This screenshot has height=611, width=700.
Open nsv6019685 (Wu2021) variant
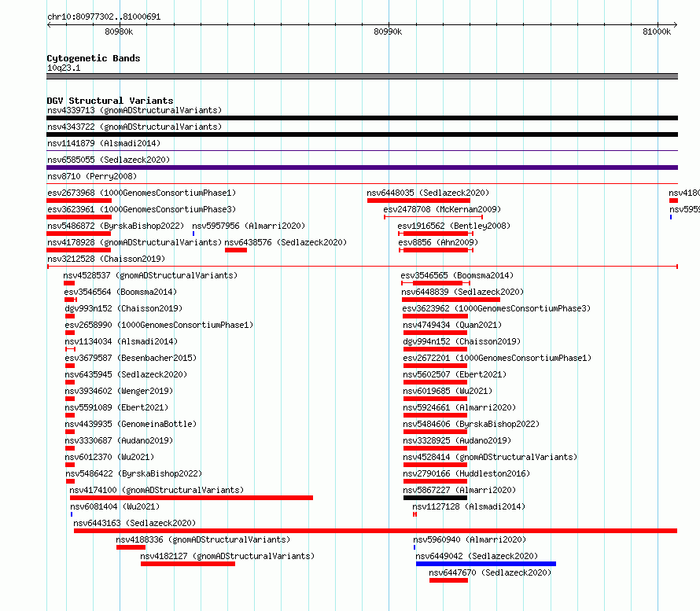pyautogui.click(x=448, y=391)
